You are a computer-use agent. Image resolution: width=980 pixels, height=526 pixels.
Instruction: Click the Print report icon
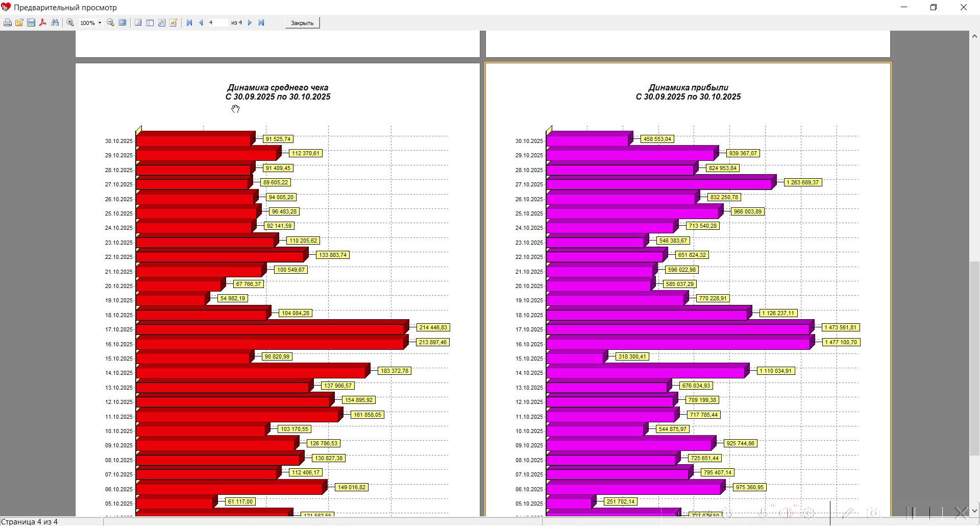tap(8, 23)
